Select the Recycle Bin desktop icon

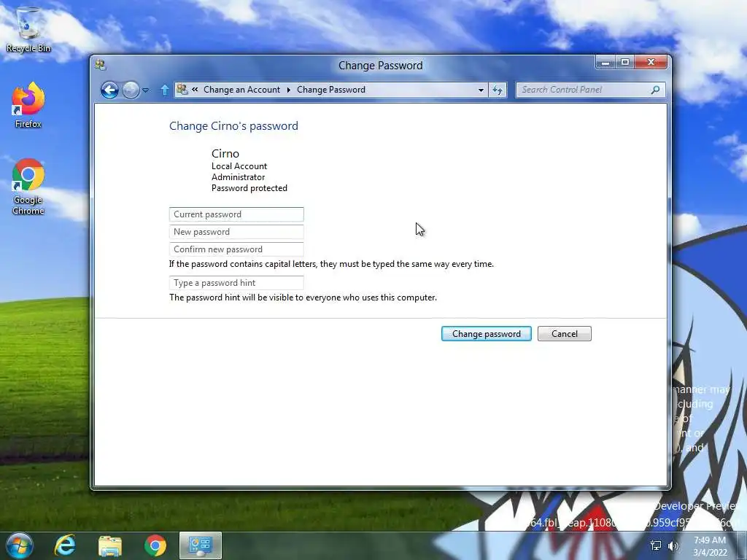(28, 29)
